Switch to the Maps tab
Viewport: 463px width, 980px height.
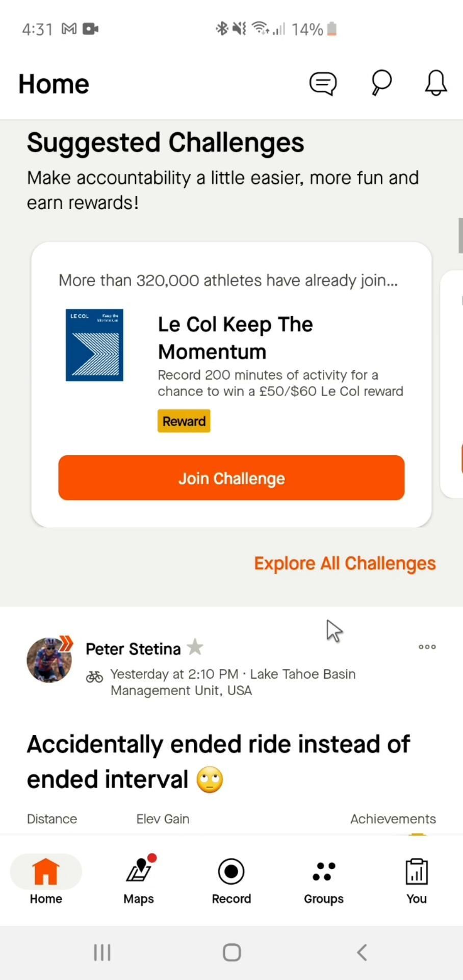(139, 880)
